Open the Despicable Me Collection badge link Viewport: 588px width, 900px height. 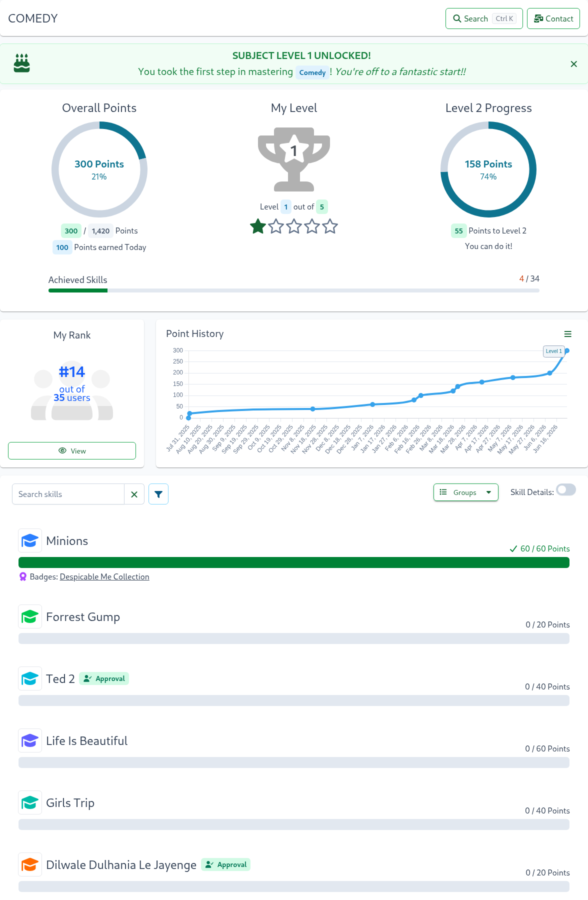pos(104,576)
